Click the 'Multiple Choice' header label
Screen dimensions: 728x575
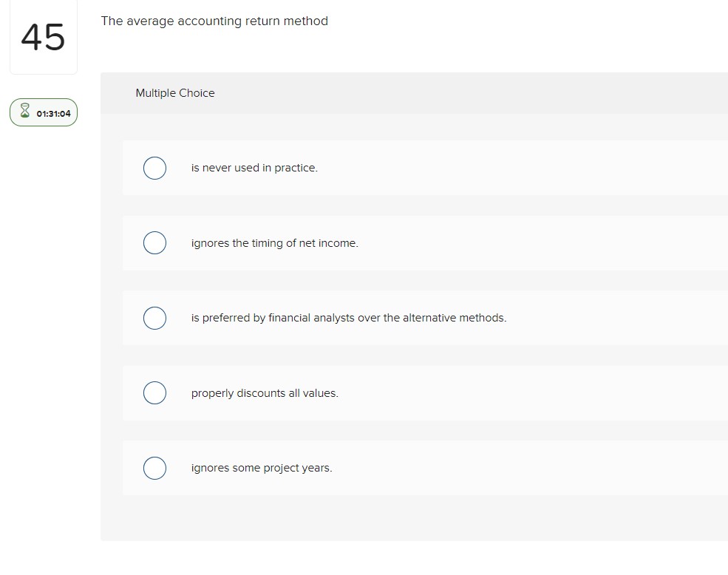tap(175, 92)
